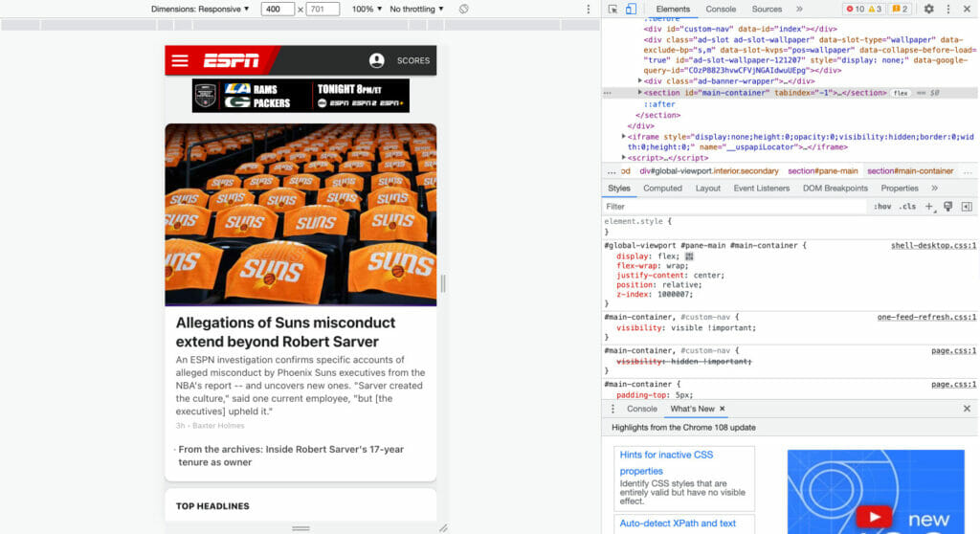Select the Properties sidebar tab

[900, 189]
